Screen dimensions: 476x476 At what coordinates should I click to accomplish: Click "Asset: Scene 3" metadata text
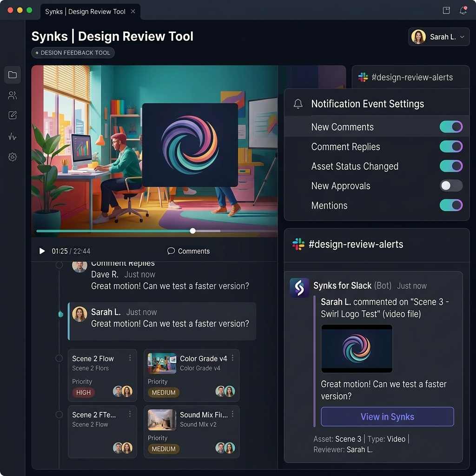(x=337, y=439)
